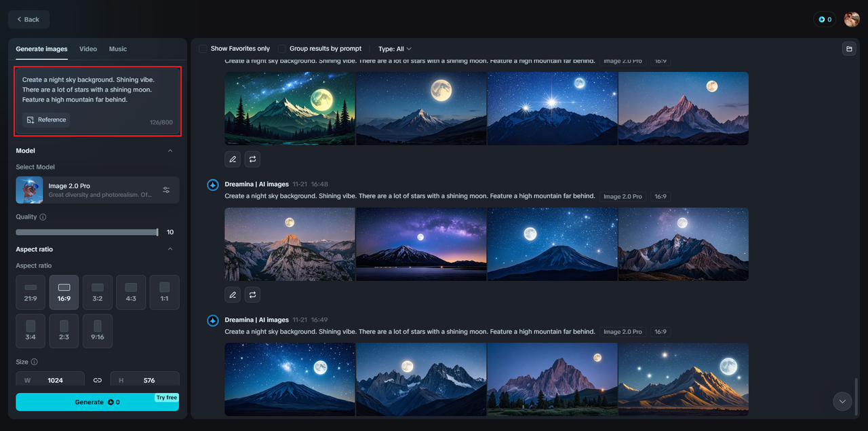Click the width field showing 1024
The width and height of the screenshot is (868, 431).
pyautogui.click(x=50, y=380)
